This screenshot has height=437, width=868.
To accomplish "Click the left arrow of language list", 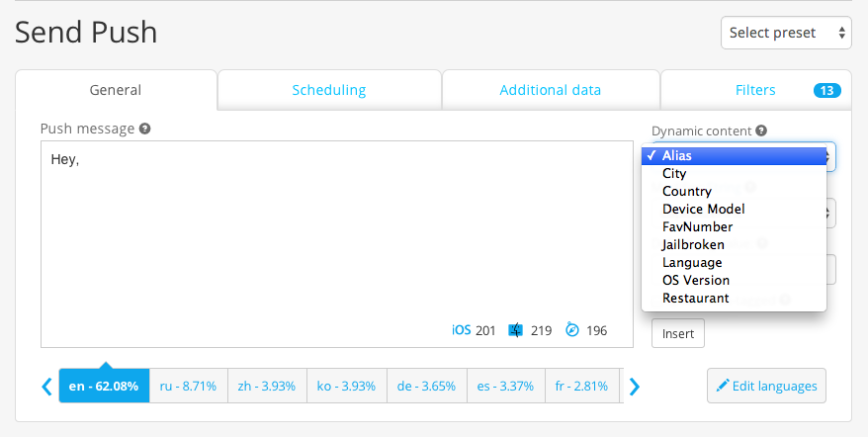I will (47, 386).
